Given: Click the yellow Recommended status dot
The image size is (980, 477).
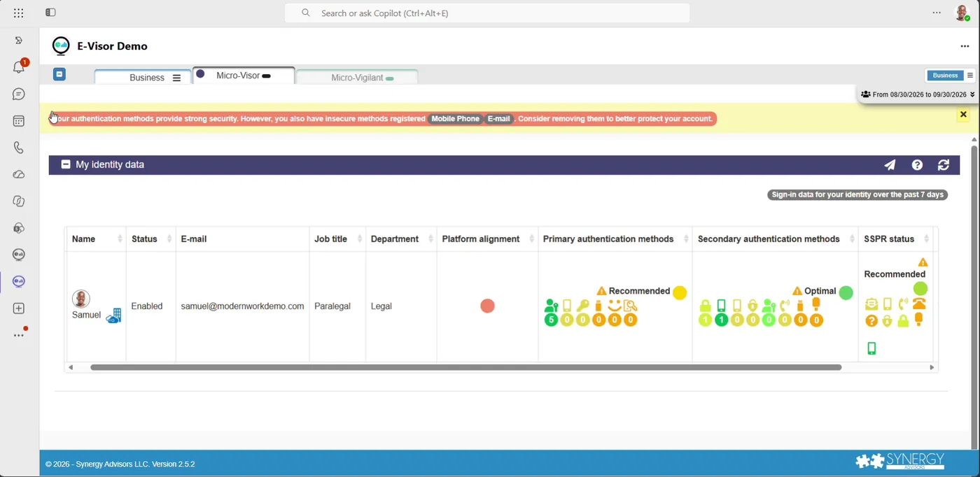Looking at the screenshot, I should 680,292.
